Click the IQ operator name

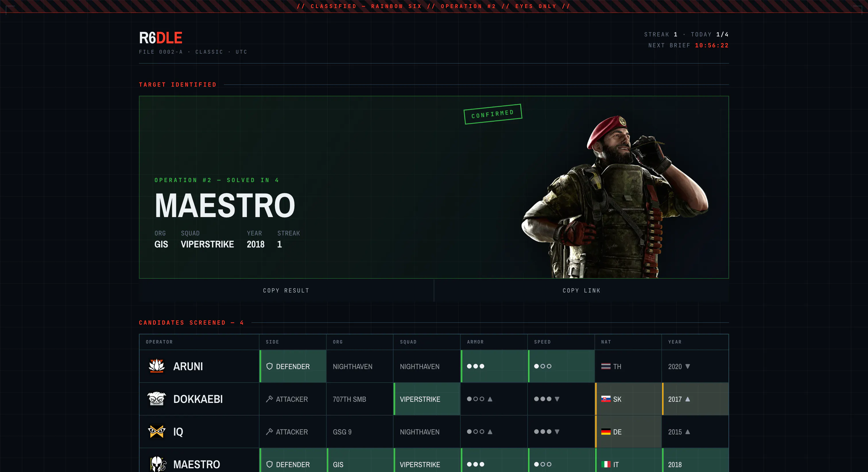(178, 432)
